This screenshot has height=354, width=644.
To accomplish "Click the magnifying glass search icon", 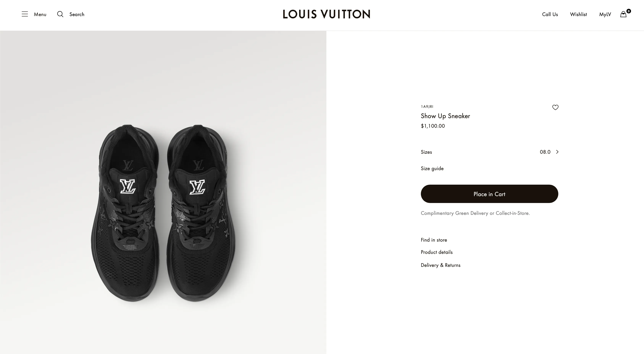I will (60, 14).
